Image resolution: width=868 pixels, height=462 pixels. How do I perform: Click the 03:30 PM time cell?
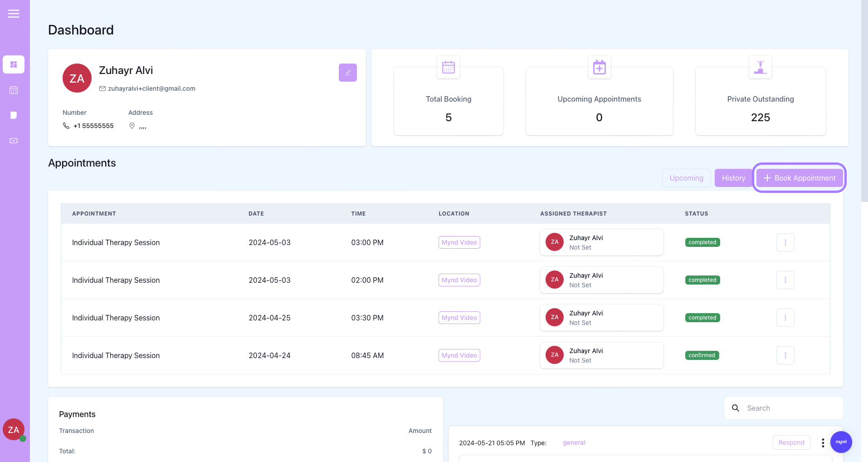point(367,318)
